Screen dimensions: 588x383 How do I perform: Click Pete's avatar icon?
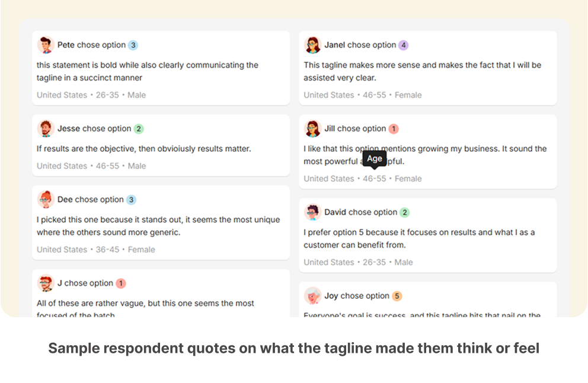46,45
